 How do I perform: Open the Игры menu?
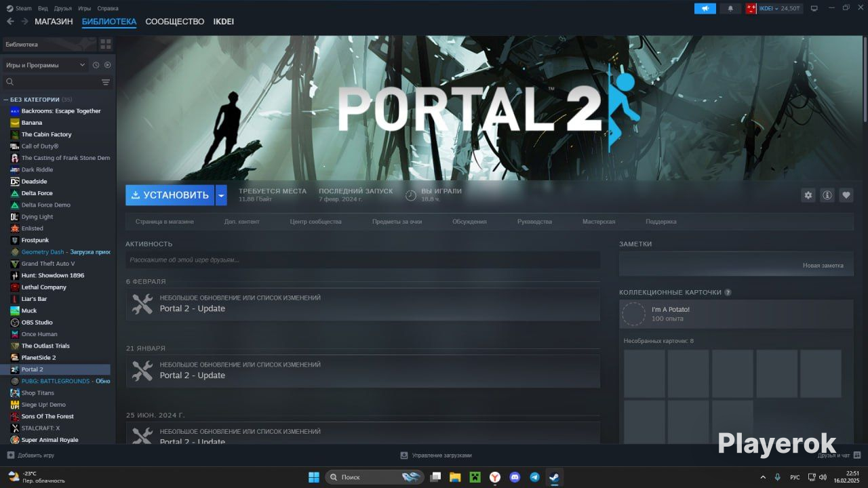[x=85, y=8]
